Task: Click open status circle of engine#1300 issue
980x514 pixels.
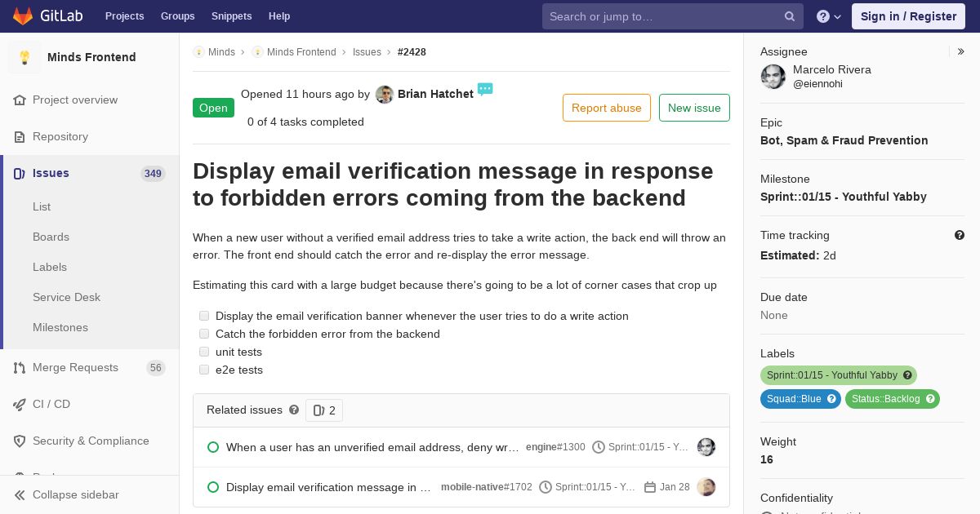Action: [x=213, y=447]
